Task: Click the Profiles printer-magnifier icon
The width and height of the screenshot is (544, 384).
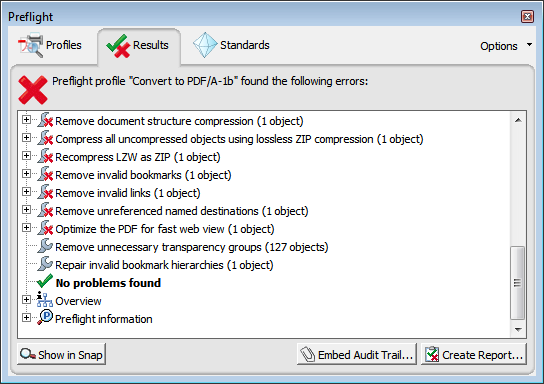Action: pyautogui.click(x=31, y=45)
